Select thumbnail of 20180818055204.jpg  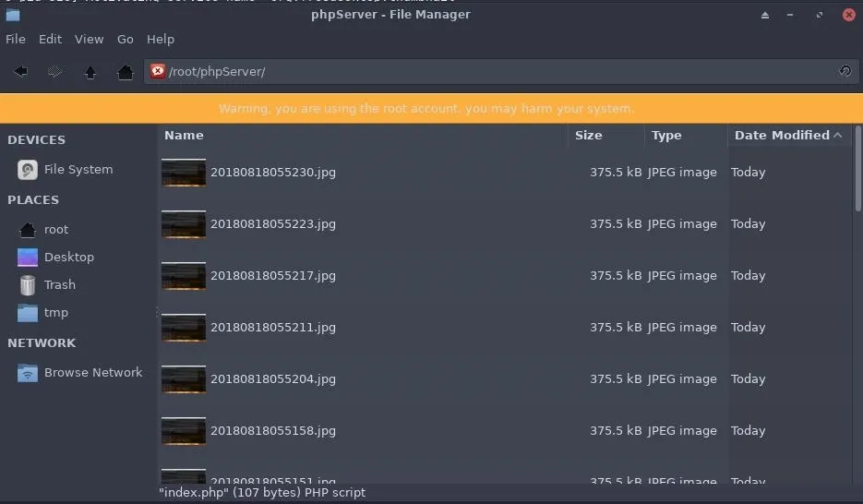pos(184,379)
